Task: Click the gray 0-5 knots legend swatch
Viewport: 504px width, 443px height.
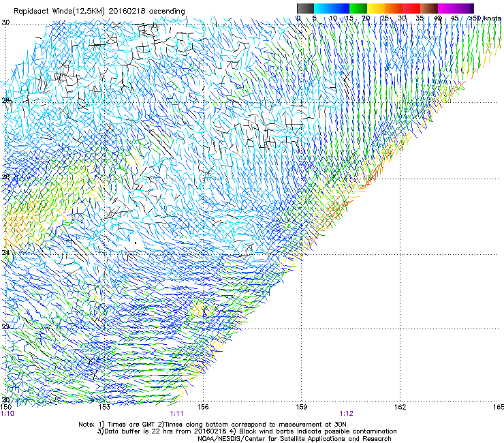Action: 306,8
